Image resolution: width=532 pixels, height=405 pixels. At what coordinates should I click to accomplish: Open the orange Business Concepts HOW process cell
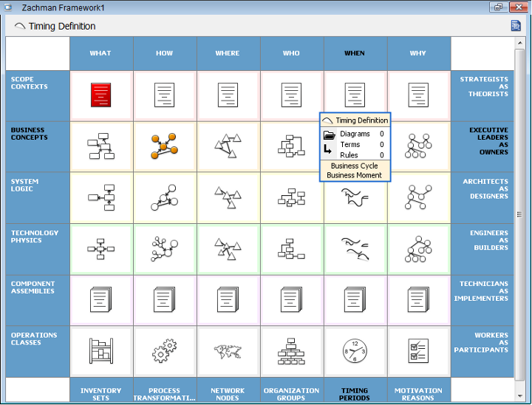pyautogui.click(x=164, y=146)
